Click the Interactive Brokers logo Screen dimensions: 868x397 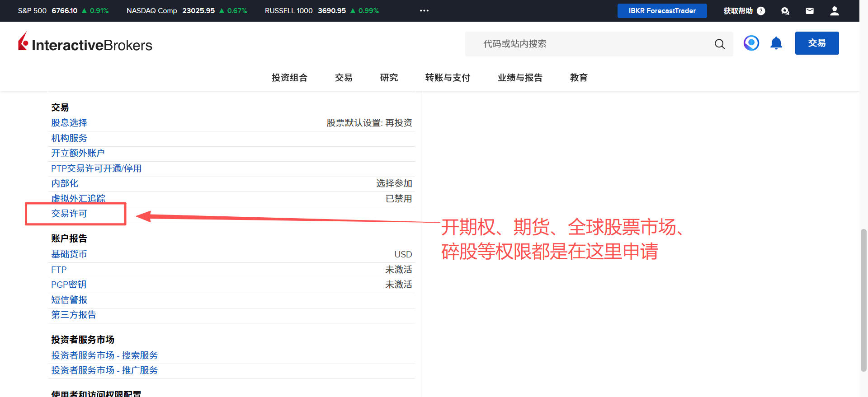pyautogui.click(x=85, y=43)
